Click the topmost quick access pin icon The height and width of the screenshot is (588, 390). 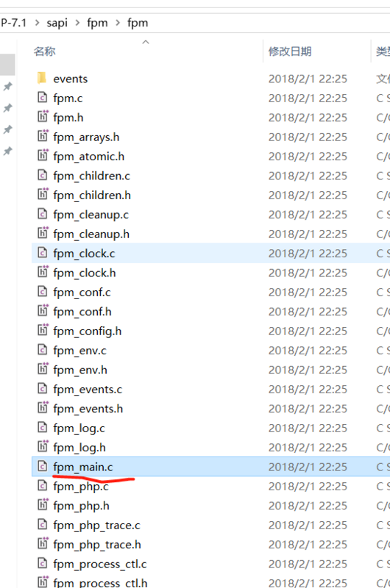coord(7,87)
